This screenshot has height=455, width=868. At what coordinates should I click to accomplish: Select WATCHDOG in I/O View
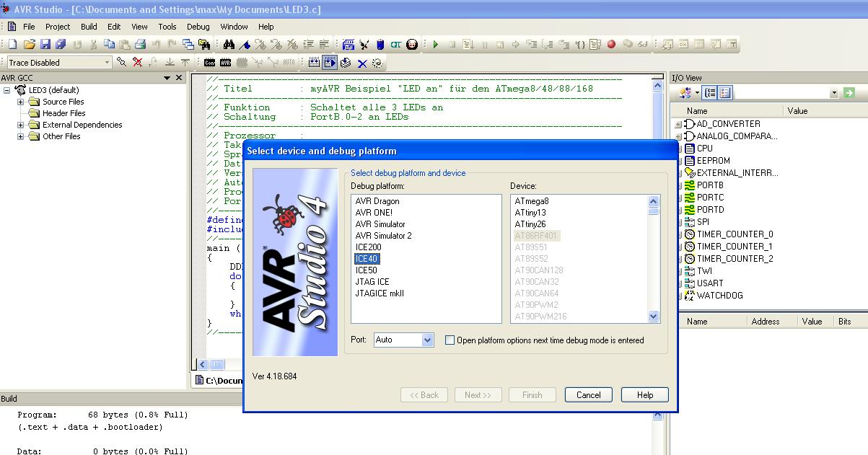(719, 296)
